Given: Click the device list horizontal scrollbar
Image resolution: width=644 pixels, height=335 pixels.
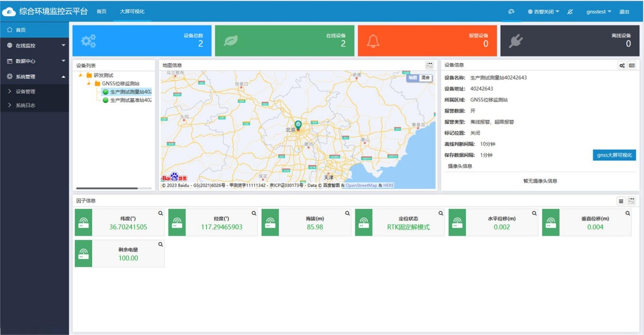Looking at the screenshot, I should (107, 188).
